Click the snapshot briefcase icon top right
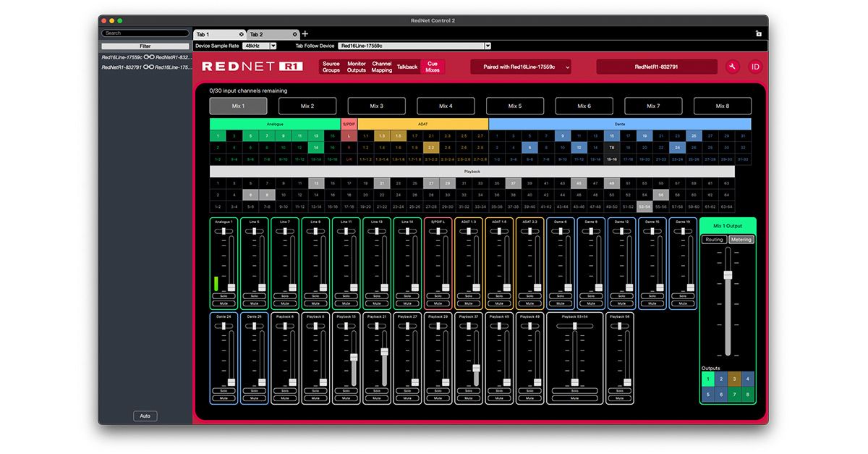This screenshot has width=868, height=454. [x=758, y=33]
